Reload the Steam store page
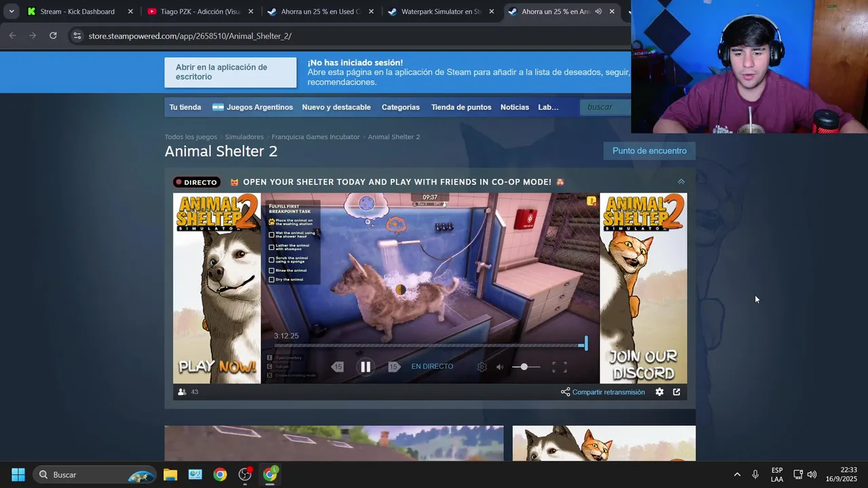Screen dimensions: 868x488 click(x=53, y=35)
